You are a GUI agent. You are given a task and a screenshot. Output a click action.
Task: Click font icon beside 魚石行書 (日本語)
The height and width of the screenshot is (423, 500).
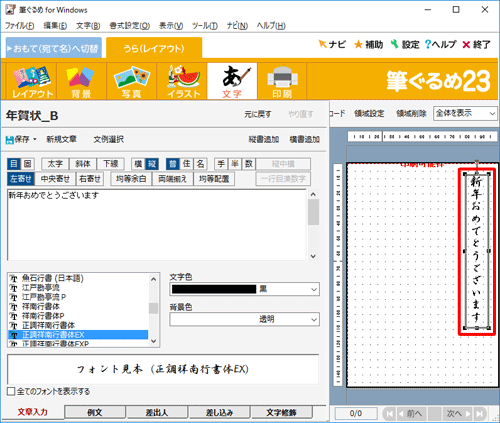14,278
